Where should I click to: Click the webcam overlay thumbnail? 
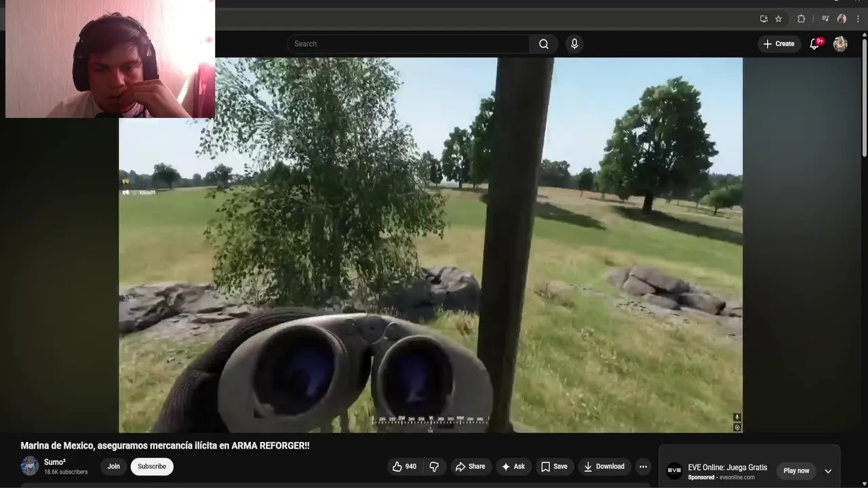[x=110, y=60]
